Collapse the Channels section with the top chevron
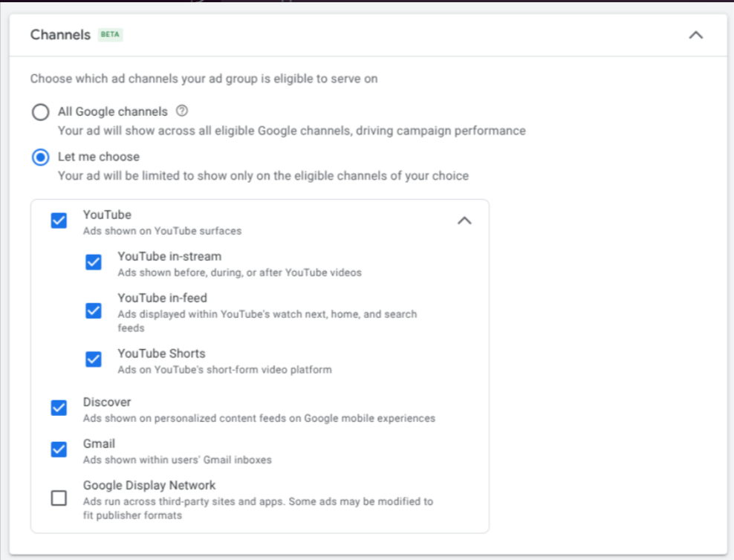This screenshot has height=560, width=734. point(695,35)
